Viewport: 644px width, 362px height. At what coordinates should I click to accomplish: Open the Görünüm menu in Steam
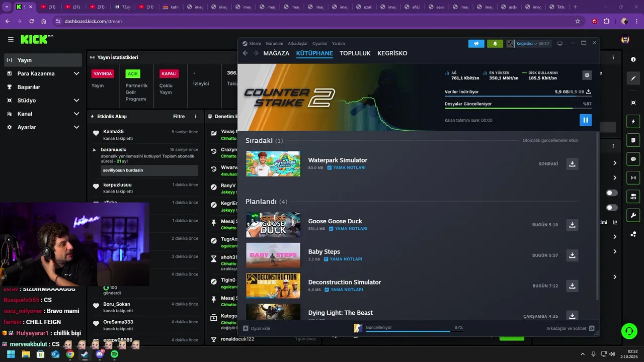pyautogui.click(x=274, y=44)
